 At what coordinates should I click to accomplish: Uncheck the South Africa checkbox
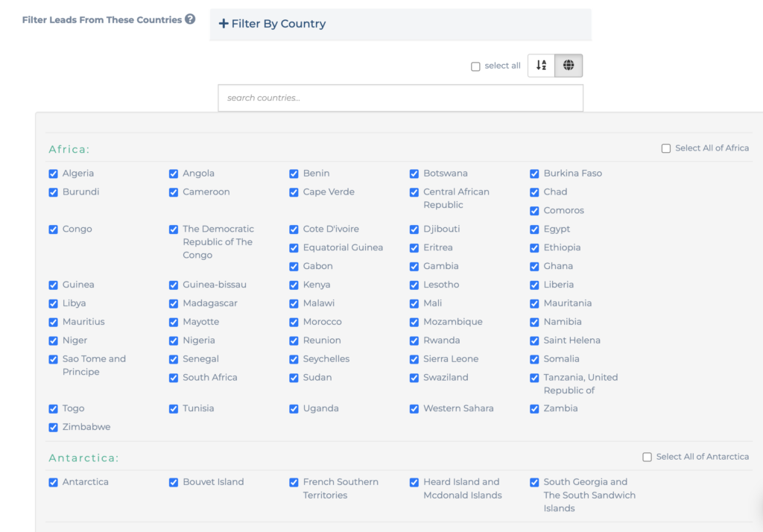point(174,378)
